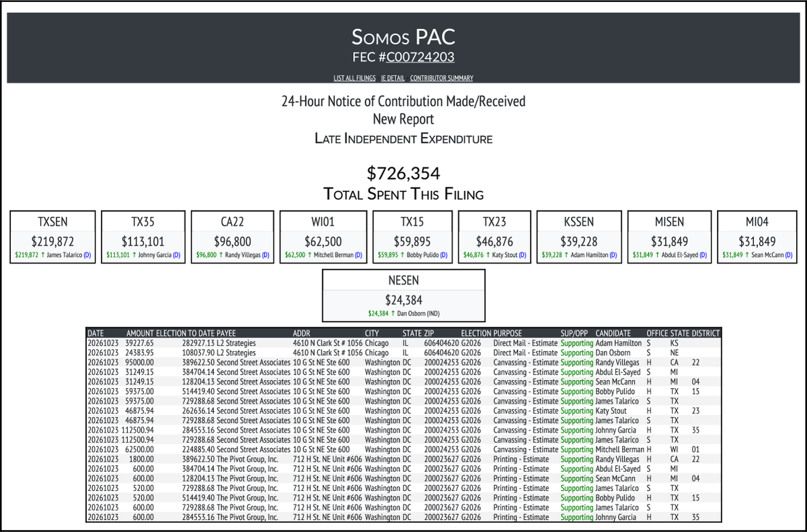The image size is (807, 532).
Task: Click Chicago city cell in Dan Osborn row
Action: click(x=377, y=352)
